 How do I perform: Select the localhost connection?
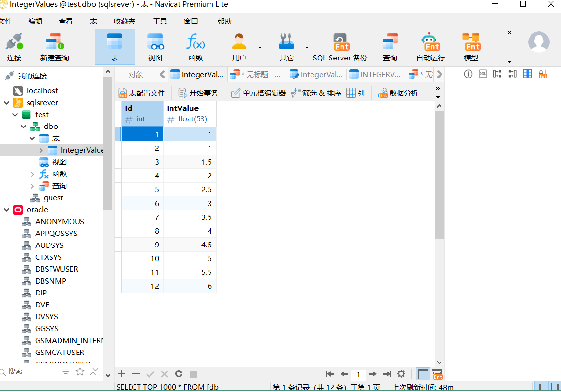point(42,91)
